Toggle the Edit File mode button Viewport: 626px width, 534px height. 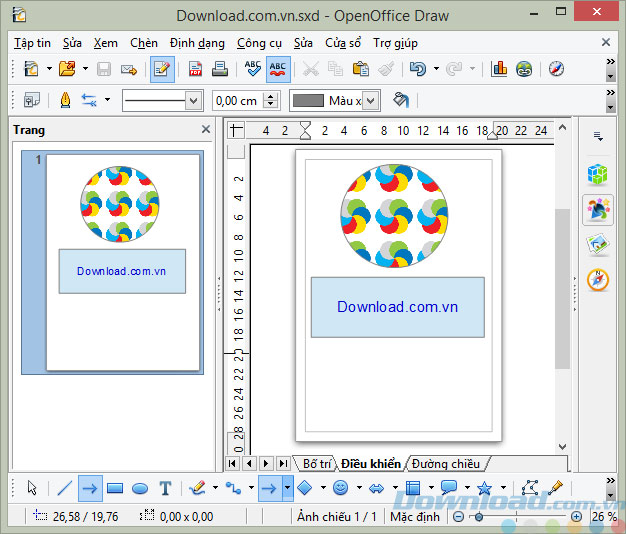coord(162,69)
